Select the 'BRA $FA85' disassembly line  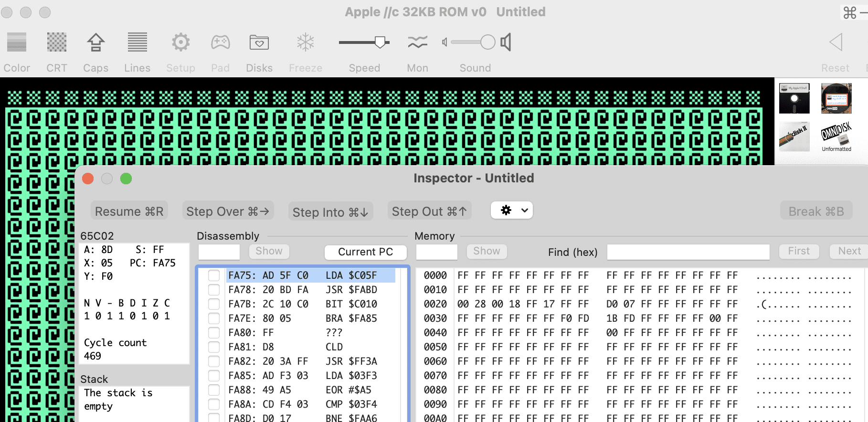click(x=310, y=318)
